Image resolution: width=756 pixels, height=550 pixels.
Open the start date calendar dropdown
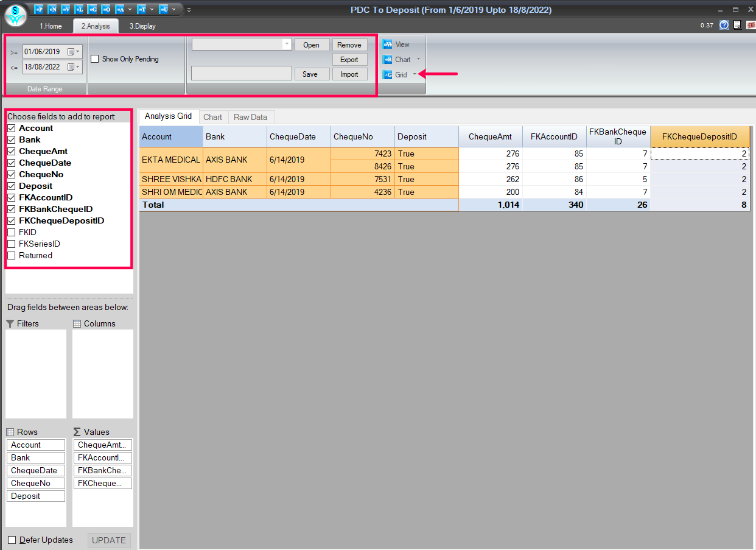pos(72,52)
